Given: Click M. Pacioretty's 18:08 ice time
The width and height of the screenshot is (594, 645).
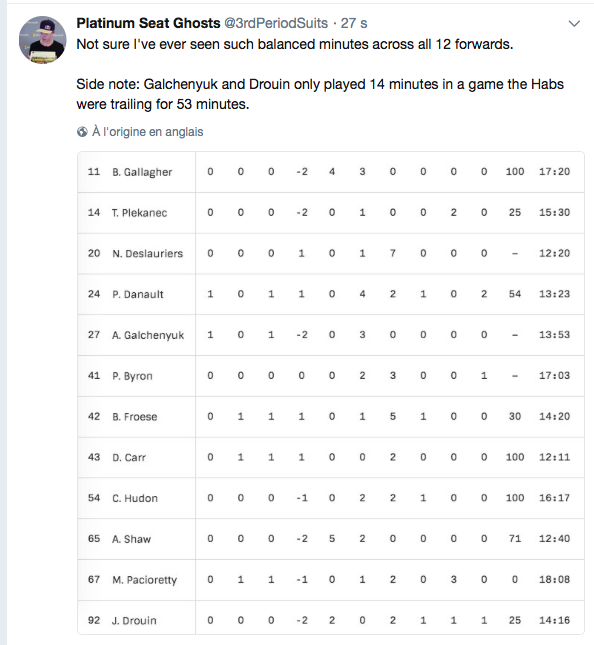Looking at the screenshot, I should click(x=554, y=579).
